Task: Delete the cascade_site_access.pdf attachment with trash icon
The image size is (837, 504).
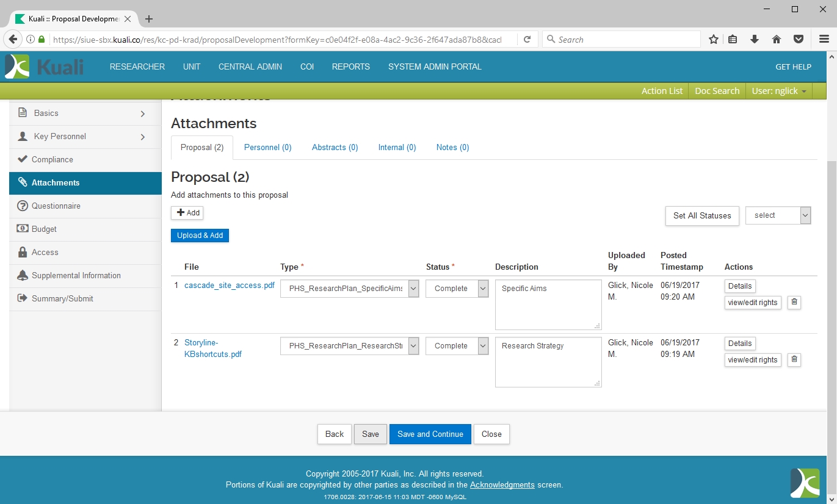Action: [794, 302]
